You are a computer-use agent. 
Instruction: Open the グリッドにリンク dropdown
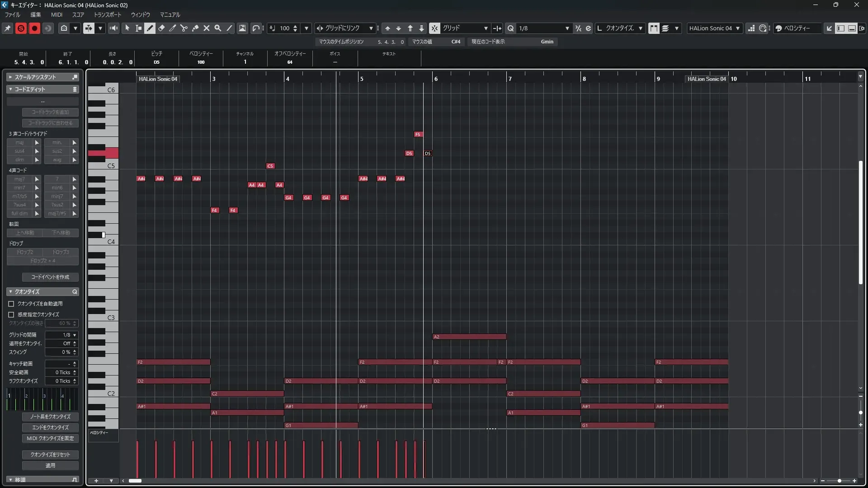tap(371, 28)
